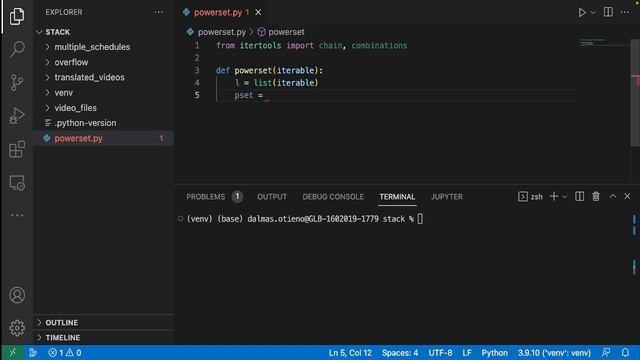Show additional activity bar views ellipsis
640x360 pixels.
click(x=17, y=215)
